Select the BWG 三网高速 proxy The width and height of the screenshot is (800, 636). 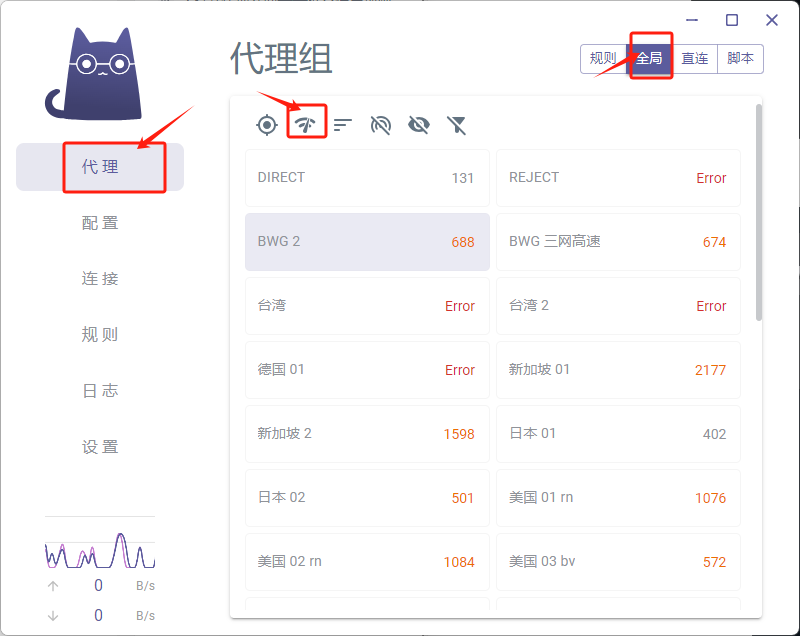[x=618, y=242]
